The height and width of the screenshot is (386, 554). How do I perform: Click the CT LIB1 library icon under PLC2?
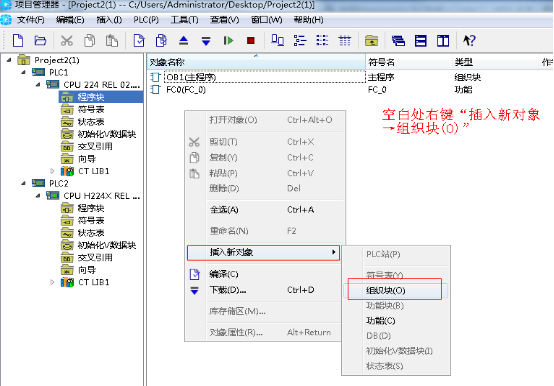click(x=67, y=282)
